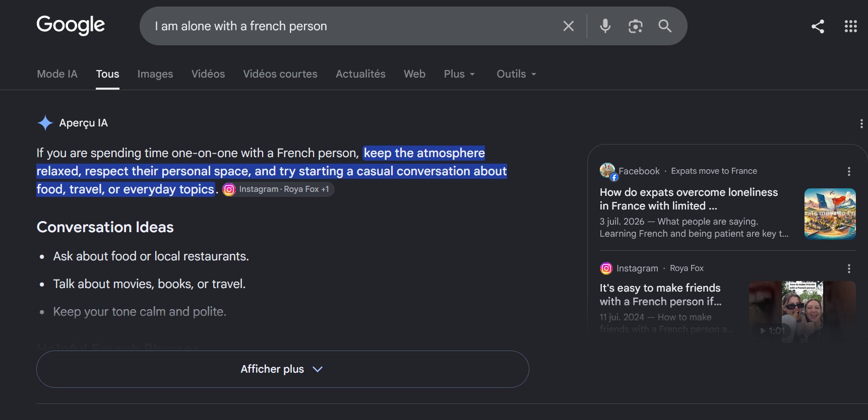Open options menu for the Instagram Roya Fox result

(849, 268)
